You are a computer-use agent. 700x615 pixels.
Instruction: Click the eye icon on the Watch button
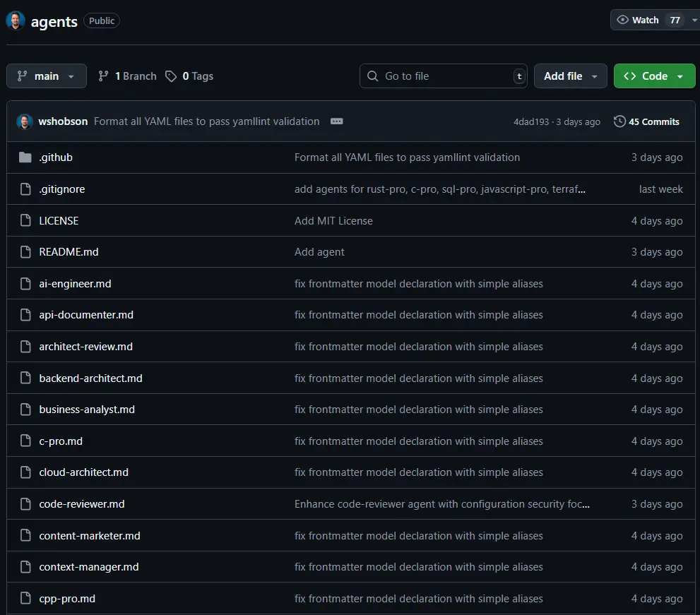[624, 20]
